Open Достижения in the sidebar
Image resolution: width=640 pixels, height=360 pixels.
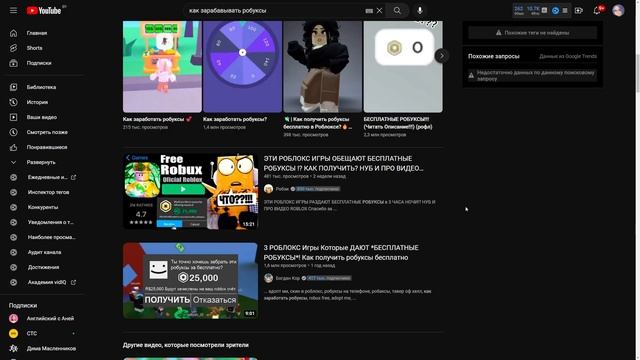(x=44, y=267)
